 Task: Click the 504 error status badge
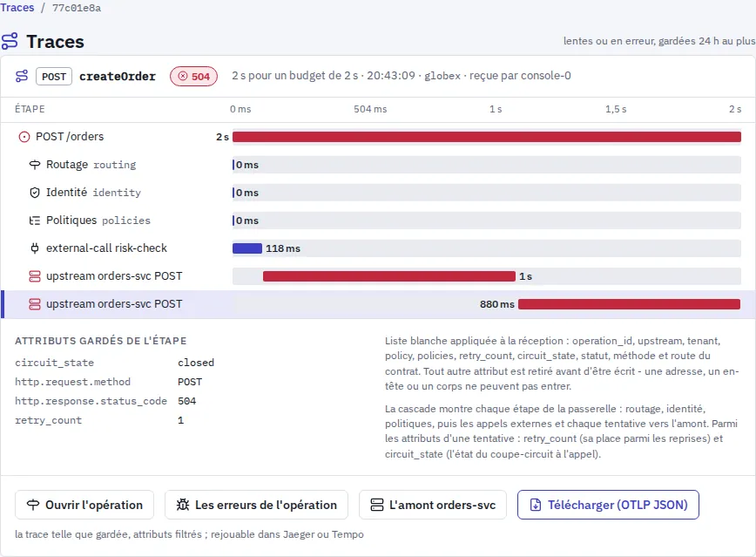(193, 76)
